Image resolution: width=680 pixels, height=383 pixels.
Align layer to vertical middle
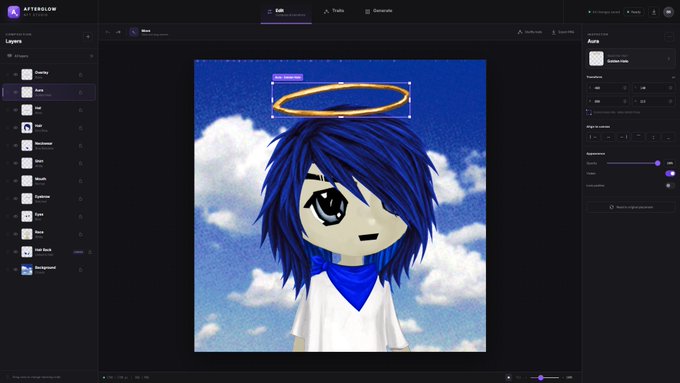(x=653, y=137)
